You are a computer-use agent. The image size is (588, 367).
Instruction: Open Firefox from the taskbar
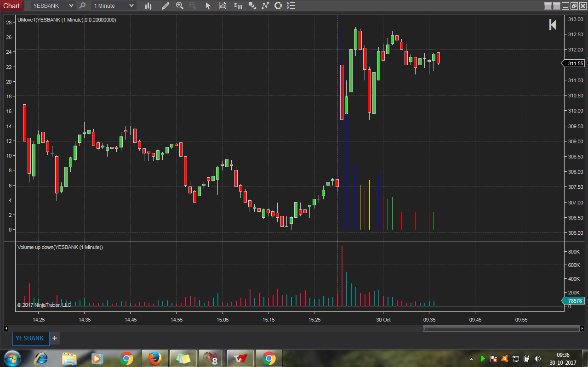(x=155, y=358)
